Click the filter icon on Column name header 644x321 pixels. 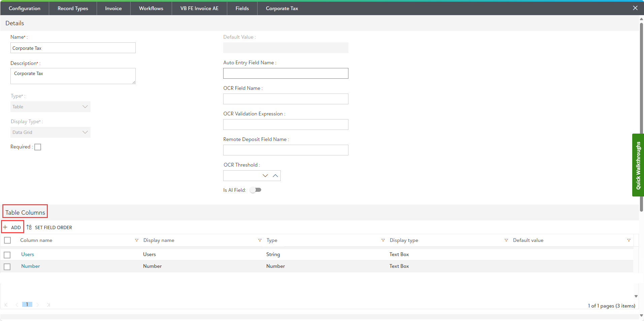[136, 240]
